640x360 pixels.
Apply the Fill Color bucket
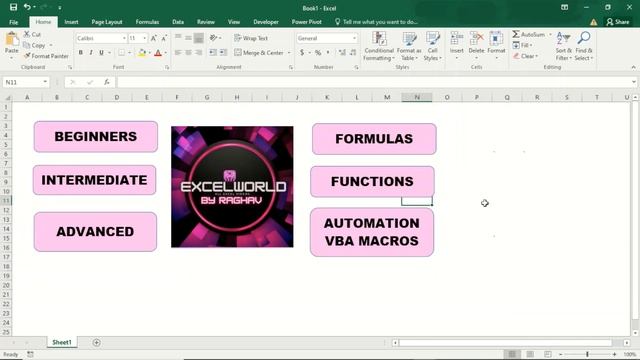[142, 53]
